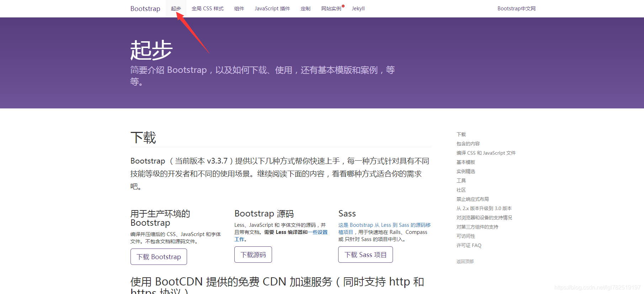Image resolution: width=644 pixels, height=294 pixels.
Task: Click the 使用 BootCDN 提供的免费 CDN heading
Action: pyautogui.click(x=277, y=285)
